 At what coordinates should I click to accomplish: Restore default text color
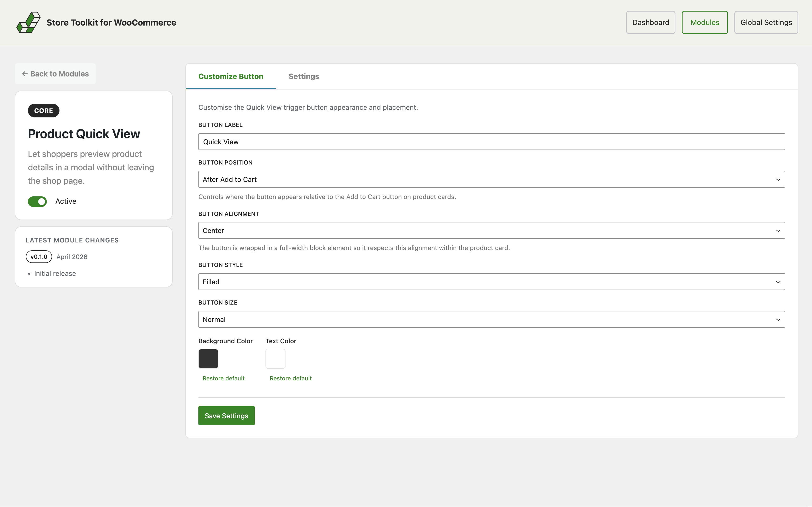[x=290, y=378]
